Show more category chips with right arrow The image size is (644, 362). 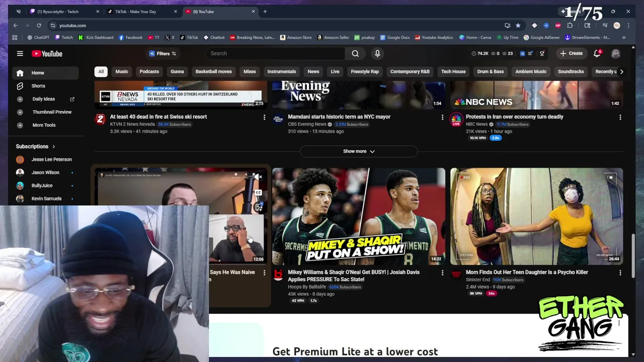(621, 71)
